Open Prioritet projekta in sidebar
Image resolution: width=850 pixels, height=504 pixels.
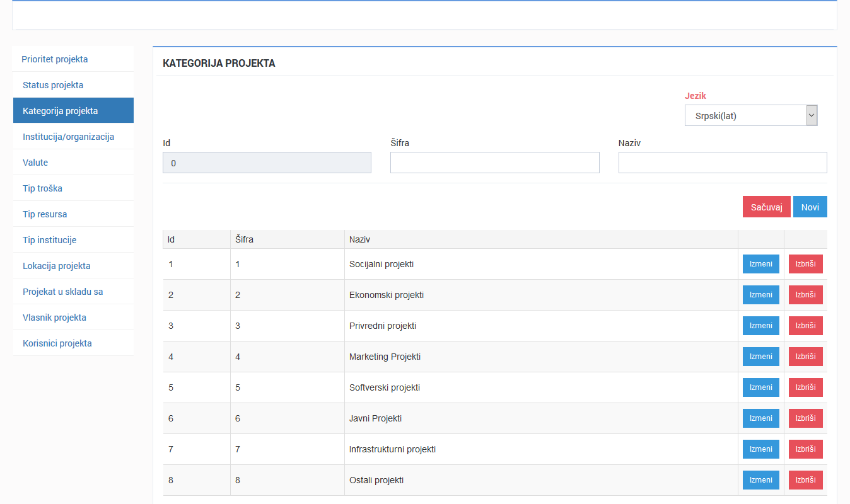click(x=55, y=59)
